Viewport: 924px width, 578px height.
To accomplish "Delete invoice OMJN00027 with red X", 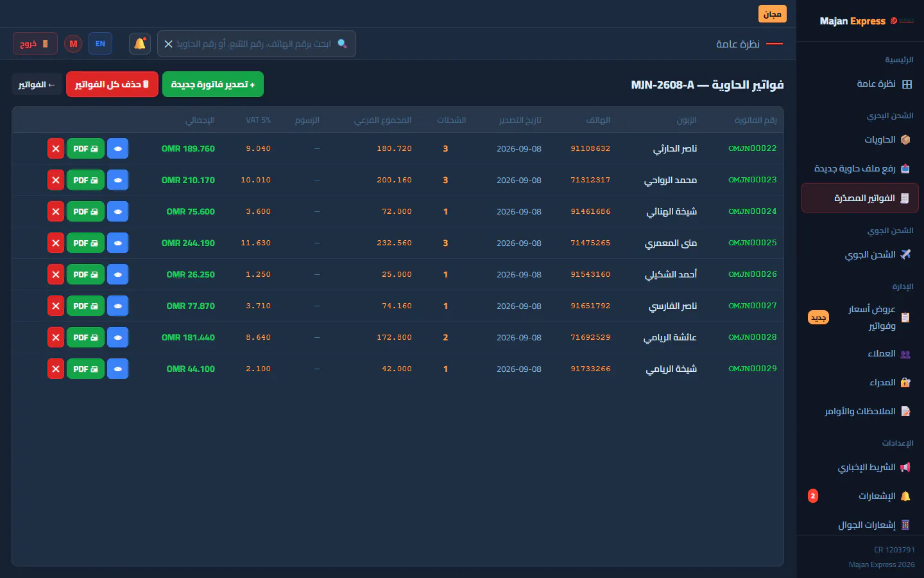I will point(56,306).
